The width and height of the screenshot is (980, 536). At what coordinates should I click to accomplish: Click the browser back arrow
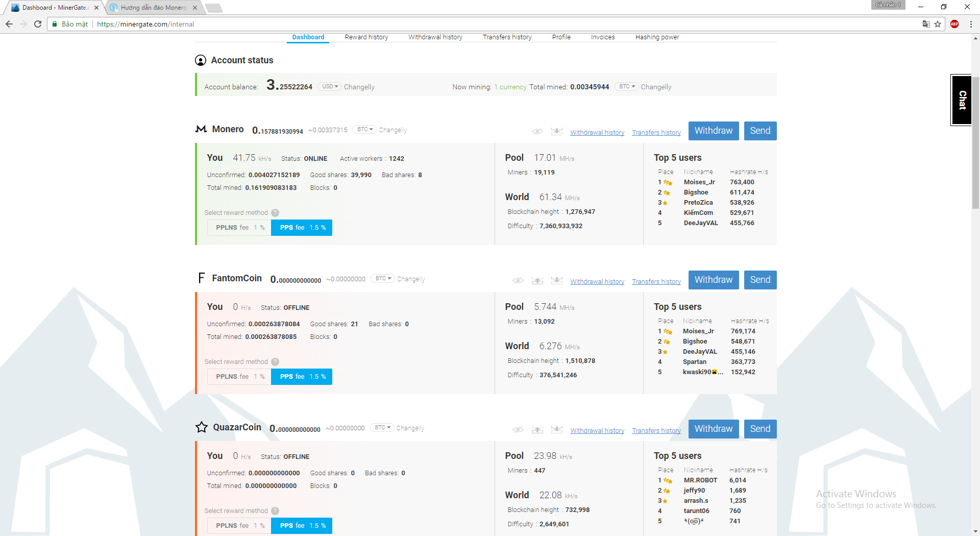pos(9,24)
